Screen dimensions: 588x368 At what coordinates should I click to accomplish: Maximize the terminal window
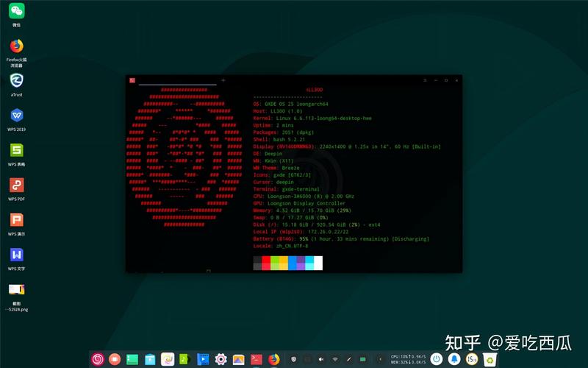446,80
